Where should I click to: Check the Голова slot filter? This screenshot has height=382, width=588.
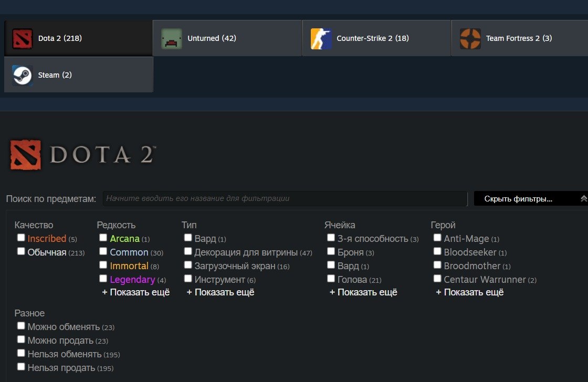331,279
